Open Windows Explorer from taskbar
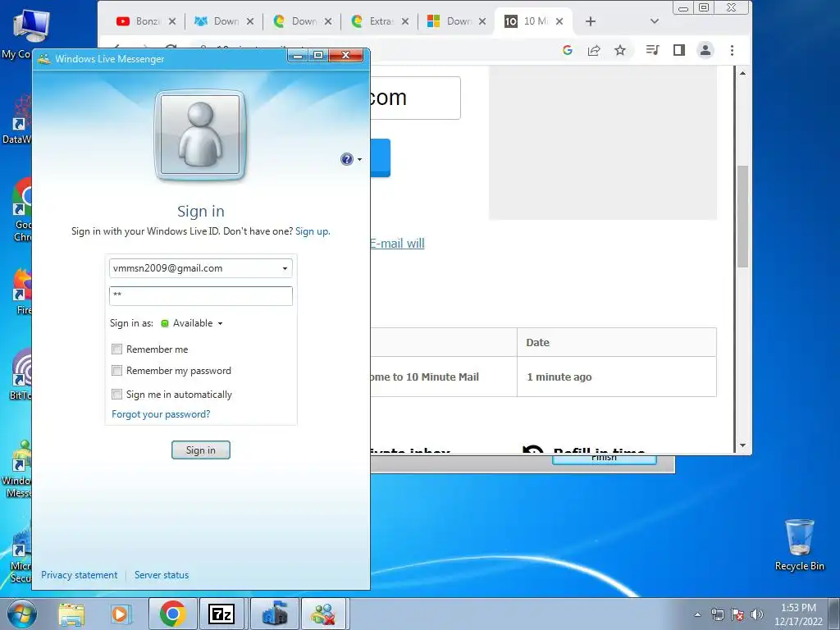 coord(71,614)
